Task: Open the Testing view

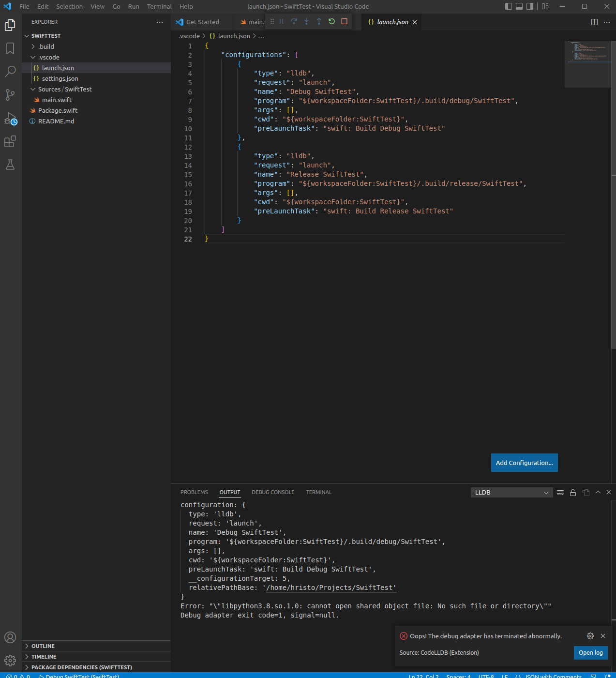Action: (x=10, y=165)
